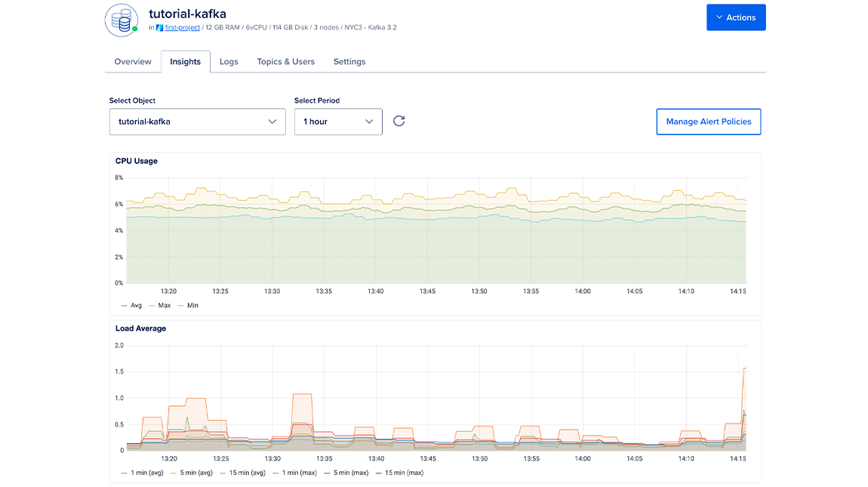The height and width of the screenshot is (487, 868).
Task: Expand the Select Object dropdown
Action: (197, 122)
